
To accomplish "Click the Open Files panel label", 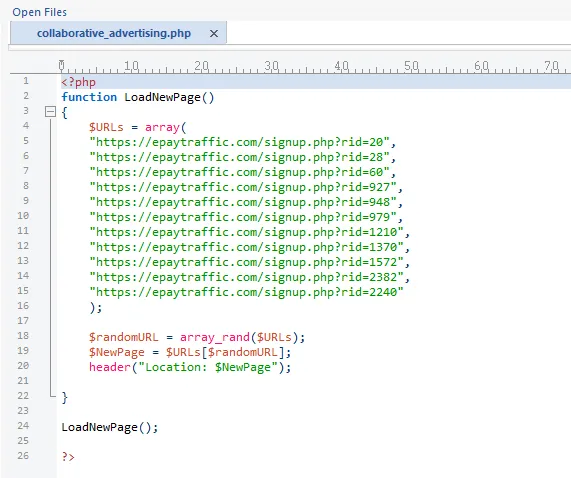I will 39,12.
